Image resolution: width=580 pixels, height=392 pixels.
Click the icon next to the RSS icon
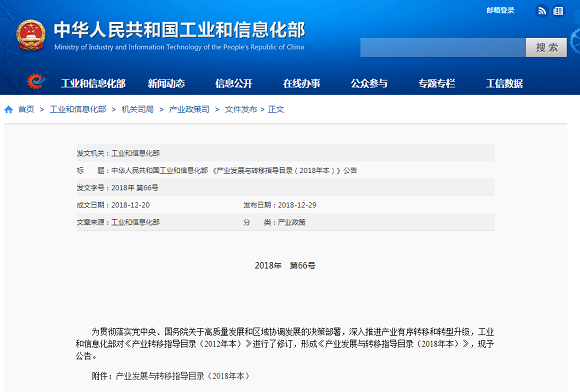pos(558,11)
